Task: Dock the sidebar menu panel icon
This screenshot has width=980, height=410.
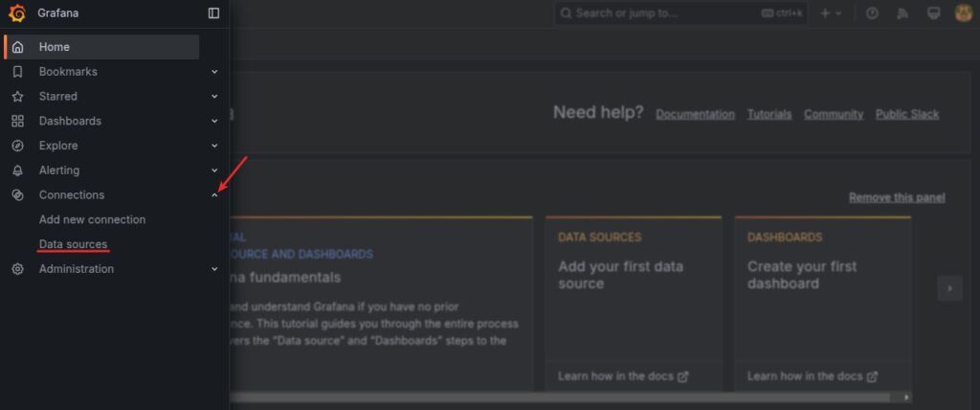Action: pyautogui.click(x=213, y=13)
